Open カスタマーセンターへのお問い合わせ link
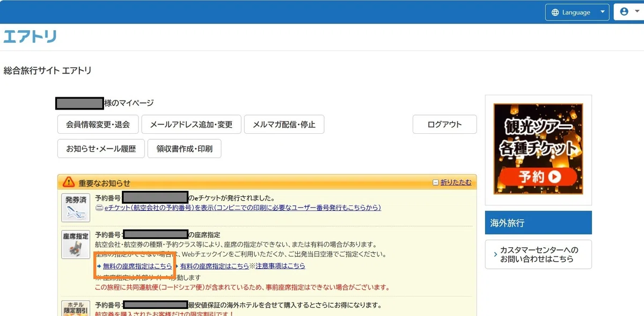Image resolution: width=644 pixels, height=316 pixels. coord(538,254)
